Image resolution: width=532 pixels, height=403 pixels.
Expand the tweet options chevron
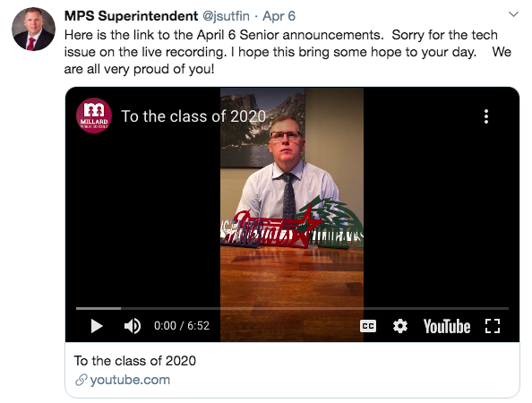(513, 14)
